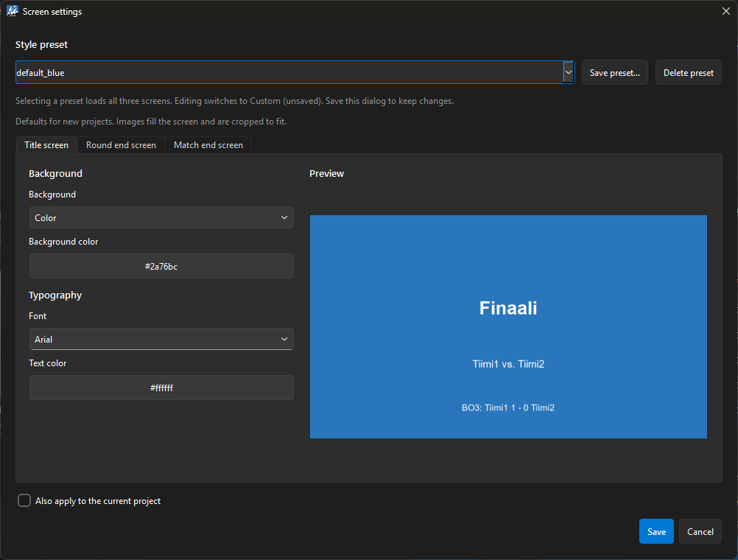The width and height of the screenshot is (738, 560).
Task: Pick the text color #ffffff
Action: coord(161,388)
